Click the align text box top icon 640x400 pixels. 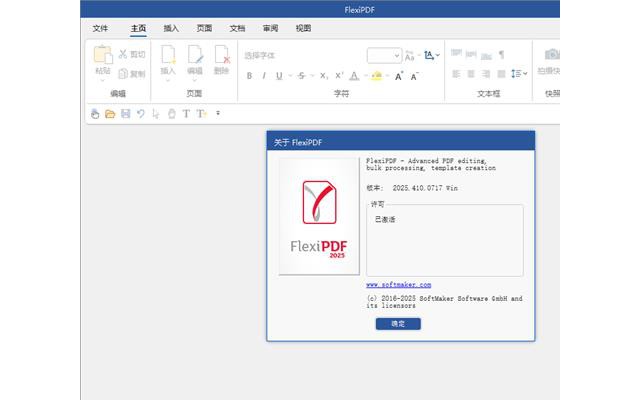click(456, 53)
